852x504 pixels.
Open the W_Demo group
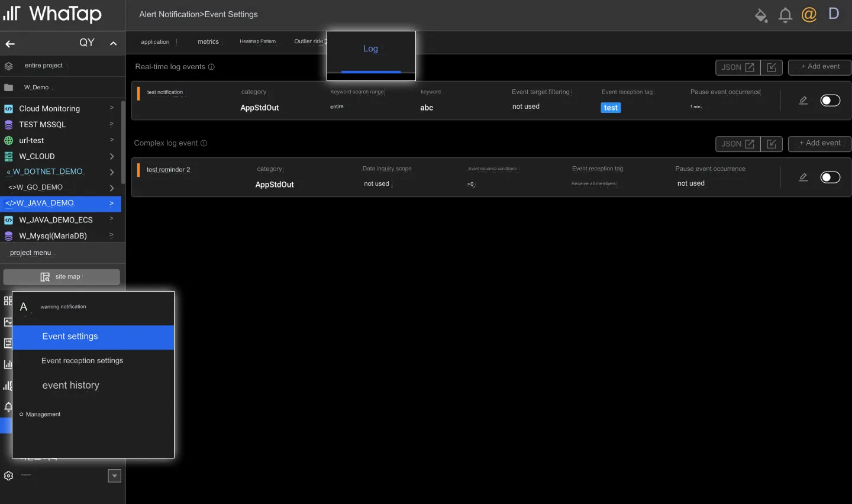click(63, 88)
